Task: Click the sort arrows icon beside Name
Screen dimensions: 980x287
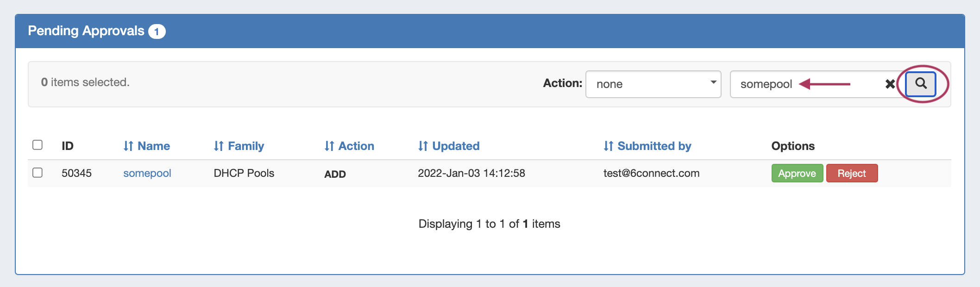Action: [x=128, y=146]
